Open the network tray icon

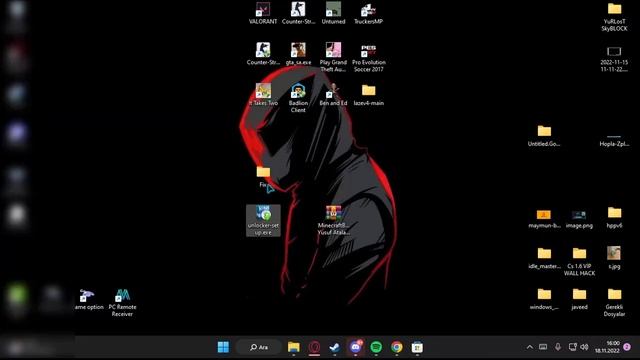[x=573, y=347]
